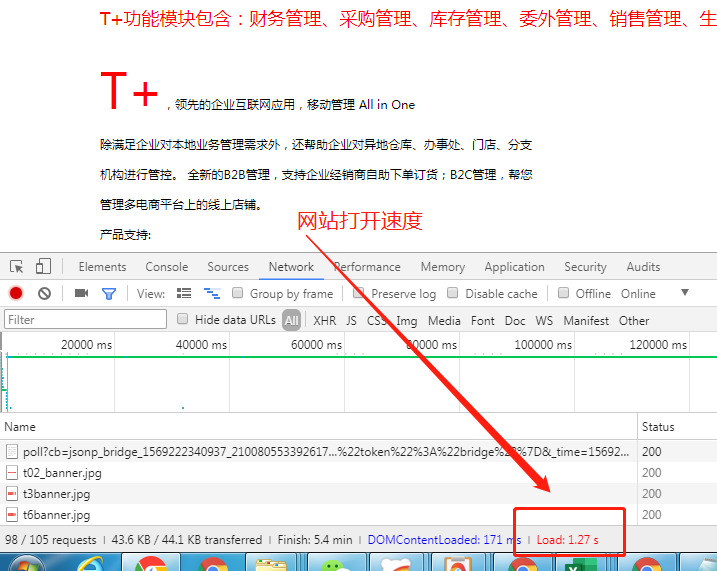This screenshot has width=717, height=571.
Task: Enable the Group by frame checkbox
Action: pyautogui.click(x=237, y=293)
